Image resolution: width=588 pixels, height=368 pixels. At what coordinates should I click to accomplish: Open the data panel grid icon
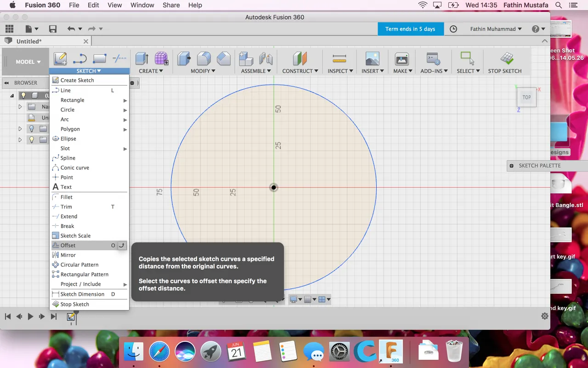coord(9,29)
